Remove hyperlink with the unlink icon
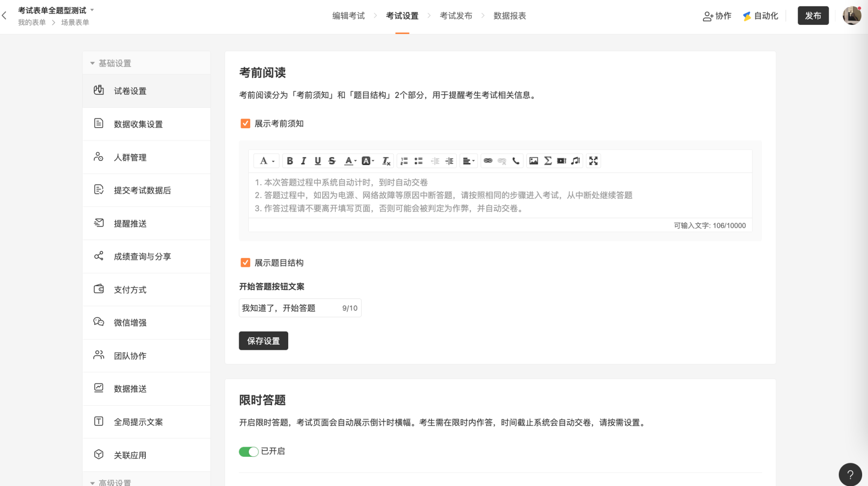This screenshot has height=486, width=868. (x=502, y=161)
